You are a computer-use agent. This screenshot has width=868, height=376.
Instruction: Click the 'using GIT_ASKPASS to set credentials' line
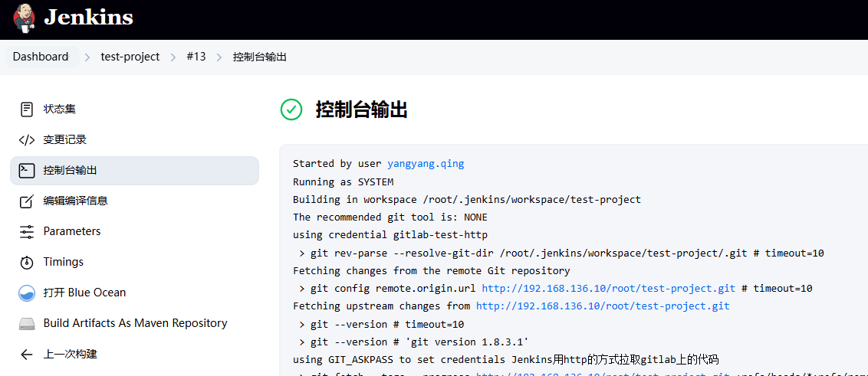coord(505,360)
